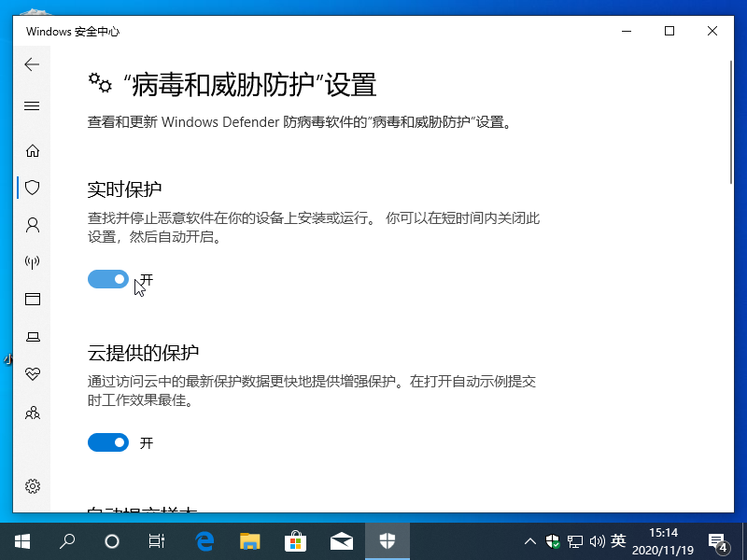Expand the sidebar hamburger menu
747x560 pixels.
coord(32,105)
